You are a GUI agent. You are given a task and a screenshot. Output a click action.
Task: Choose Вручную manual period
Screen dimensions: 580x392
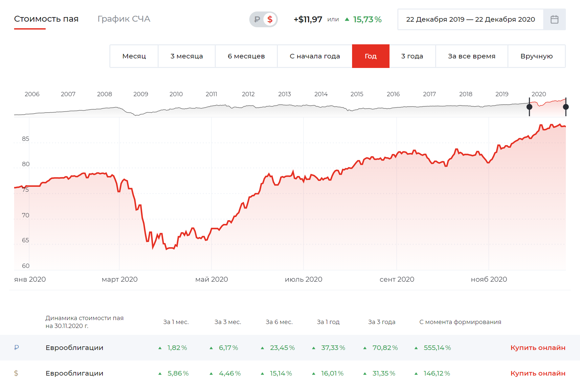click(536, 56)
